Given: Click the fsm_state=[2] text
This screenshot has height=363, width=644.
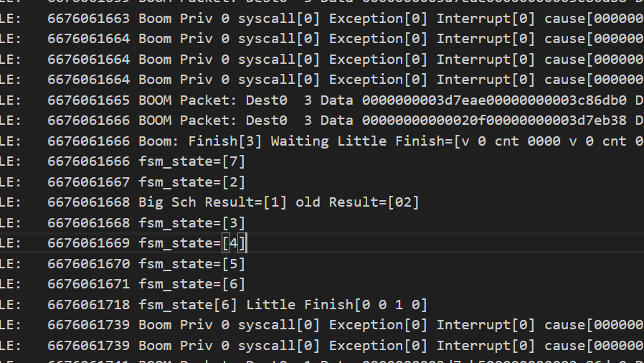Looking at the screenshot, I should (x=191, y=182).
